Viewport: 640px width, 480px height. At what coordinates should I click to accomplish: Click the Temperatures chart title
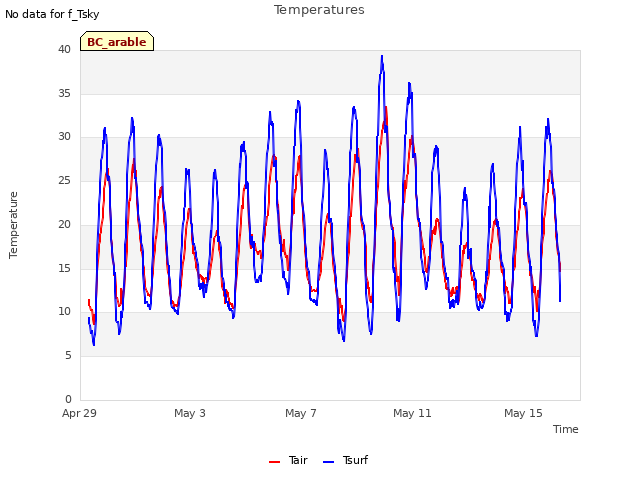319,10
